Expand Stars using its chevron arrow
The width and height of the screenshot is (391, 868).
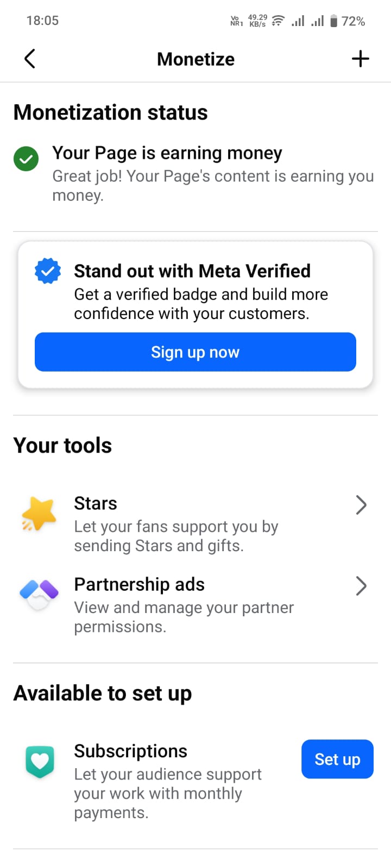(x=361, y=505)
